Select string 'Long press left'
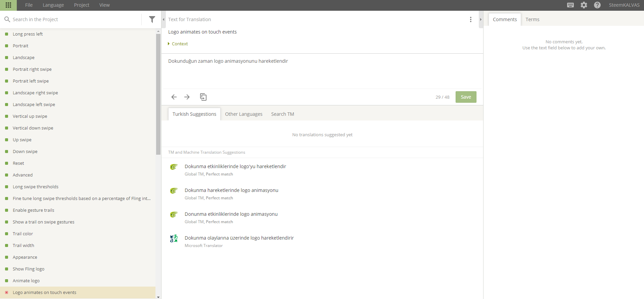This screenshot has height=299, width=644. [x=78, y=34]
